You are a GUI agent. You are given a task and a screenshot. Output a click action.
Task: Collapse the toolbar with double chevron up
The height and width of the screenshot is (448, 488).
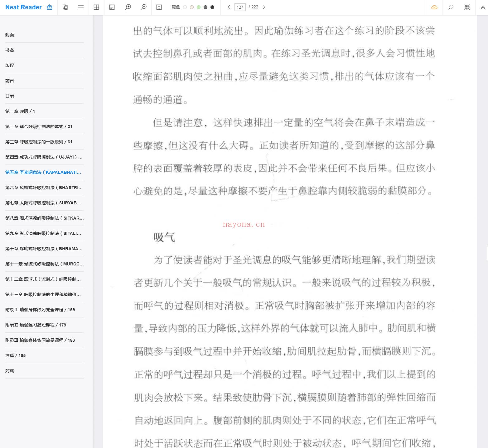(x=483, y=7)
